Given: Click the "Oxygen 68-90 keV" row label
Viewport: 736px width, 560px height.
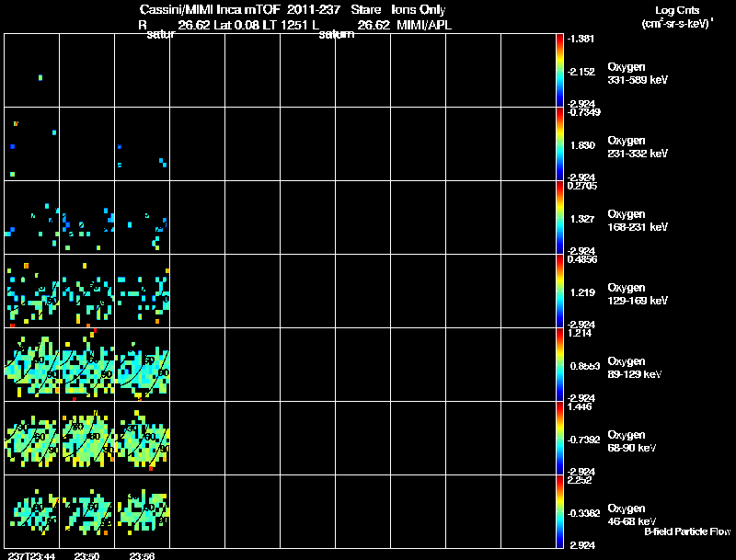Looking at the screenshot, I should tap(632, 441).
